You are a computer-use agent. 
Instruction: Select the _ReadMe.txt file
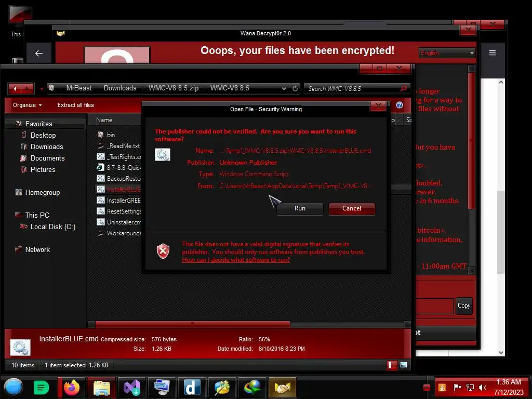click(123, 146)
